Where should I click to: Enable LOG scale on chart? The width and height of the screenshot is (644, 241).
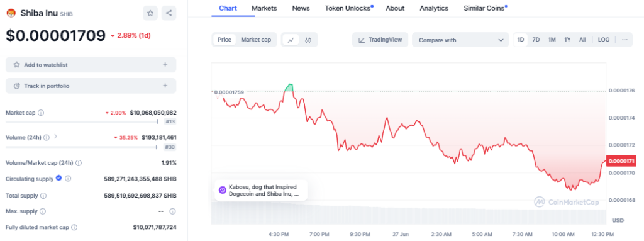coord(604,40)
